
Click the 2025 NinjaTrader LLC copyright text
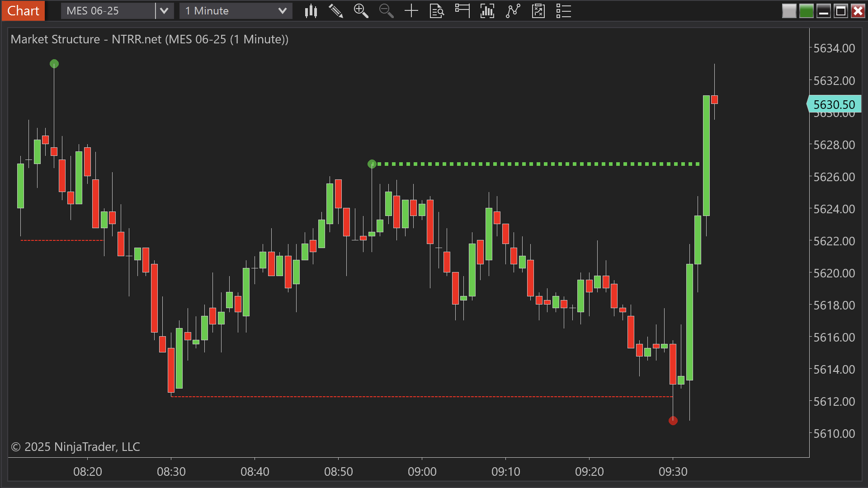tap(75, 447)
